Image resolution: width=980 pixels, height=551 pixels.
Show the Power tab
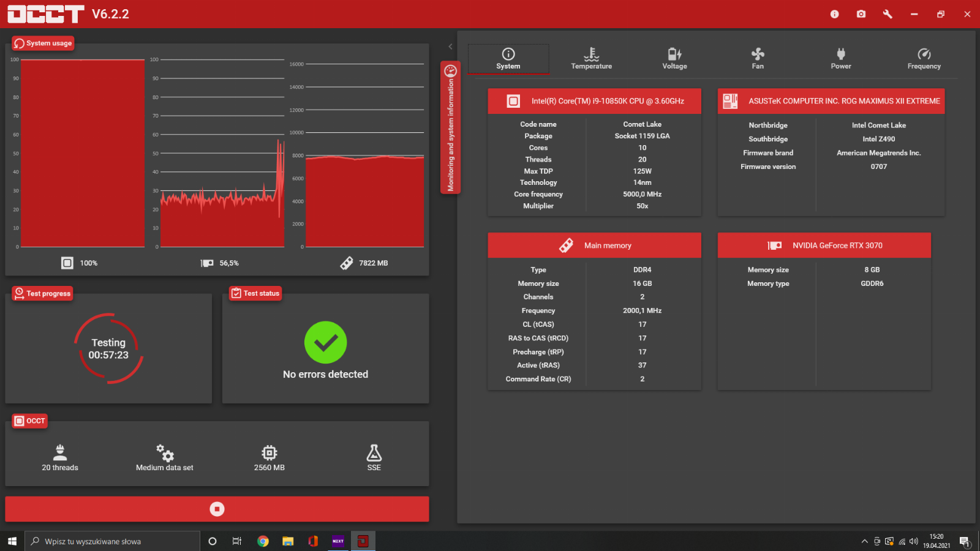pos(841,59)
